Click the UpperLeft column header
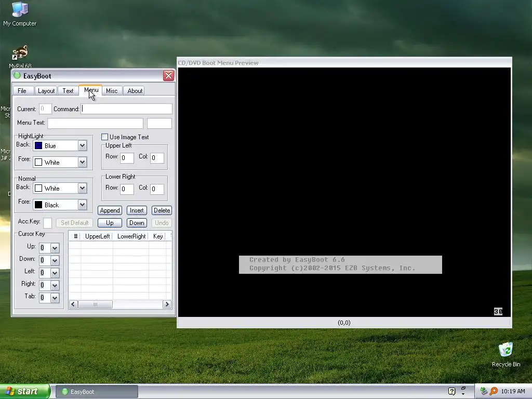532x399 pixels. coord(97,236)
